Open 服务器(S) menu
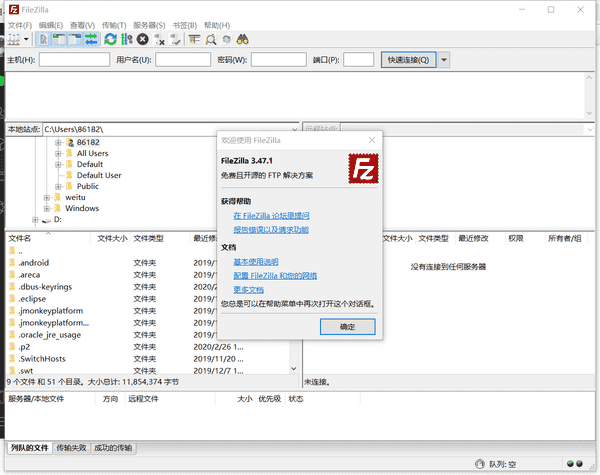 pos(149,25)
